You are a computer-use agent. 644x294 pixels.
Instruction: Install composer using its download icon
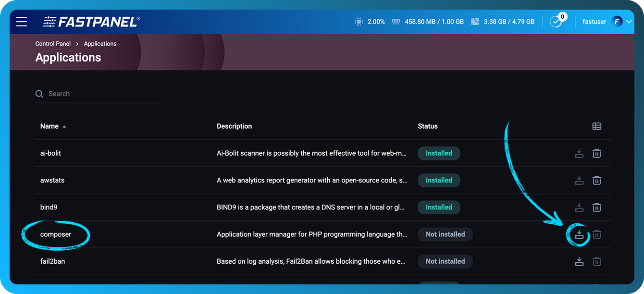(579, 234)
